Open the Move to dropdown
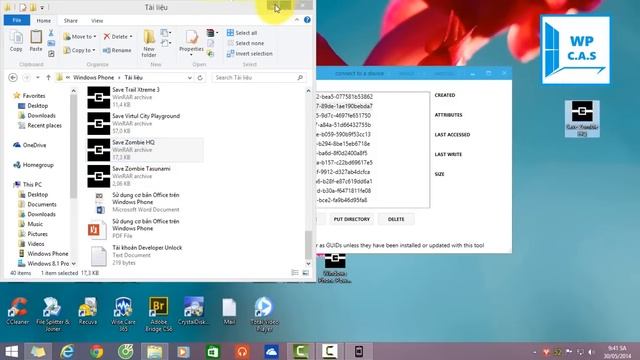This screenshot has height=360, width=640. 80,37
